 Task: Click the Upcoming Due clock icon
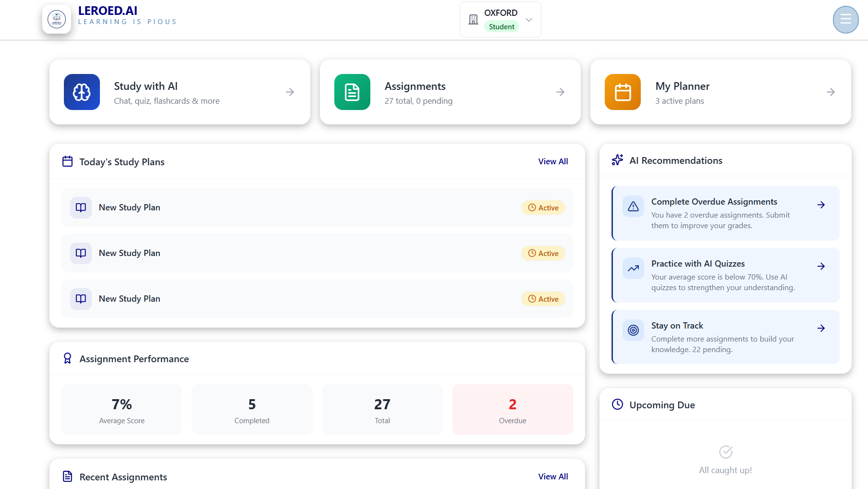click(617, 404)
